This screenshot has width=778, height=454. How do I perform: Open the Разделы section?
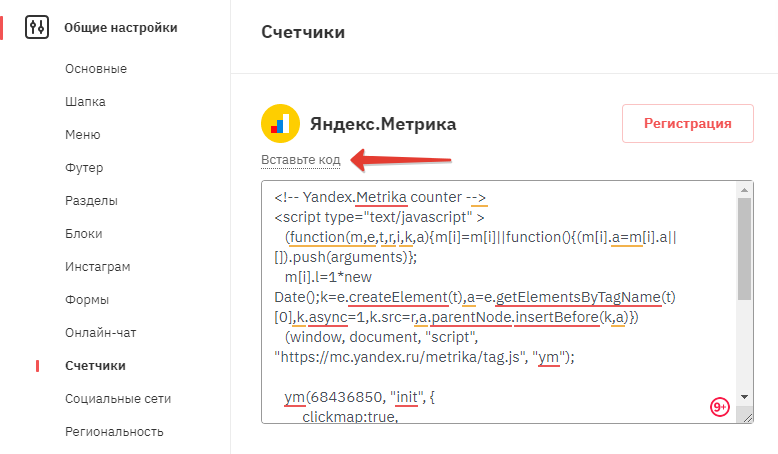tap(91, 201)
